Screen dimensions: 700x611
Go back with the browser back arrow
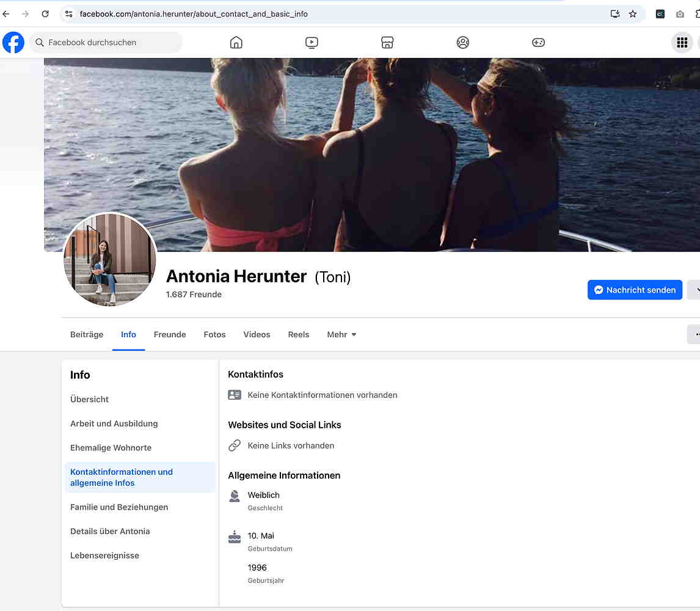[6, 14]
